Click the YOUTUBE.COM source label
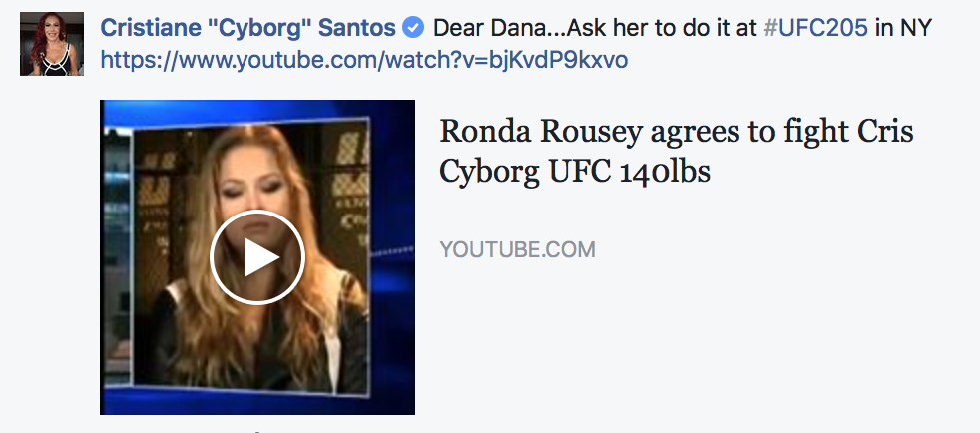Screen dimensions: 980x433 517,250
